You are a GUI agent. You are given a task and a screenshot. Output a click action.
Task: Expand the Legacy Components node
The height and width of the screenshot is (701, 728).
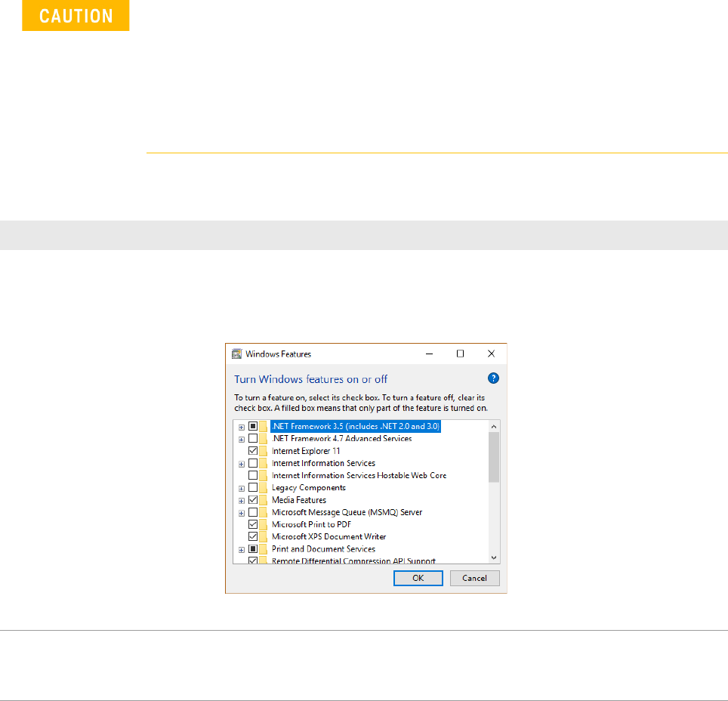[x=242, y=489]
